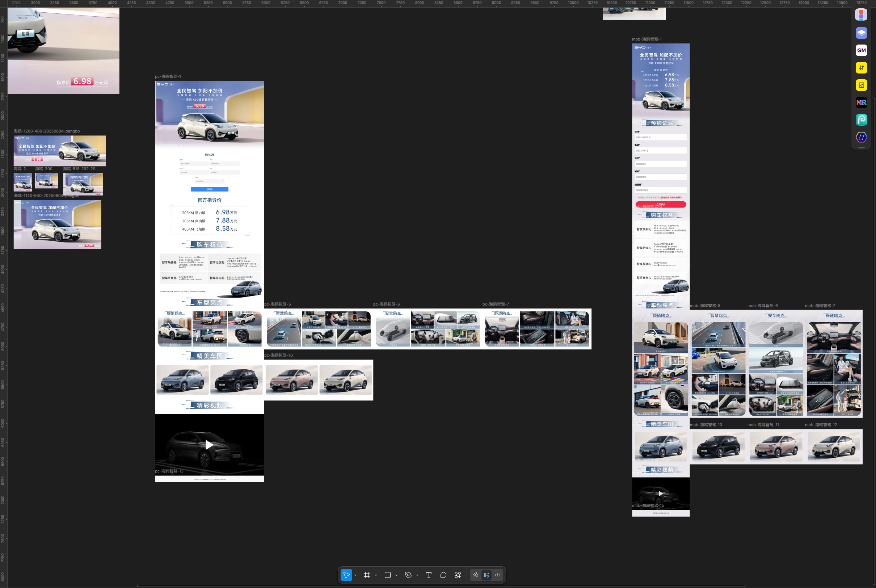This screenshot has height=588, width=876.
Task: Open the Actions and resources tool
Action: click(x=458, y=575)
